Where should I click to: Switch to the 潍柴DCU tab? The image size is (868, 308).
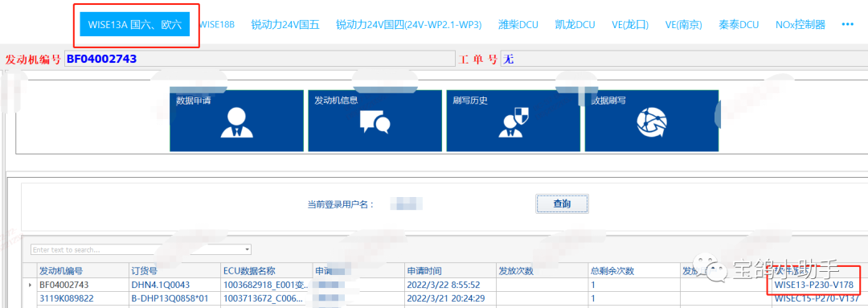coord(518,25)
